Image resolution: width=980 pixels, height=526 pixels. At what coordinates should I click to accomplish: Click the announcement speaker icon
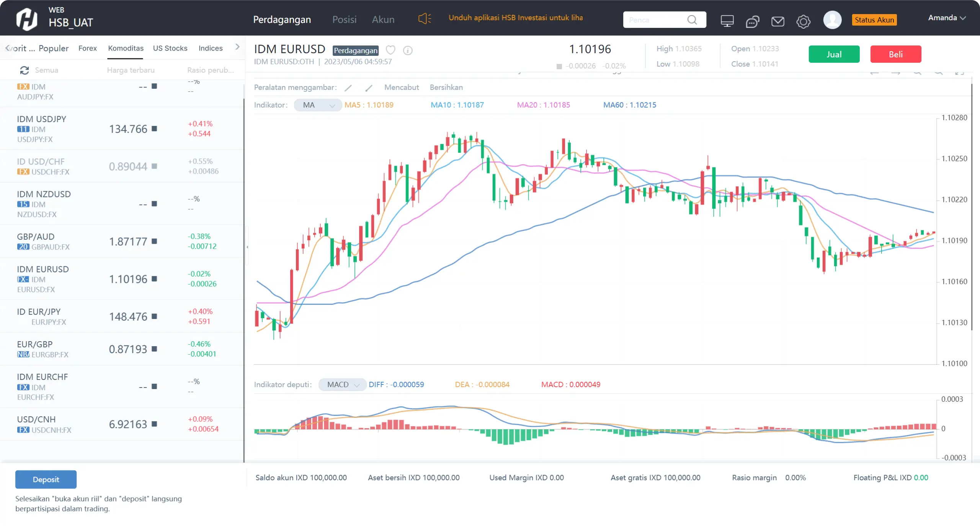(424, 19)
